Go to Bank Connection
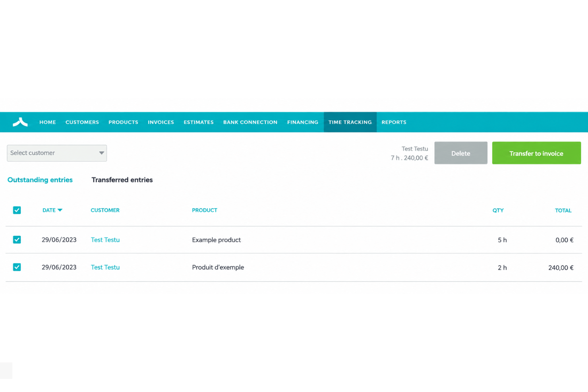This screenshot has height=392, width=588. pos(250,122)
